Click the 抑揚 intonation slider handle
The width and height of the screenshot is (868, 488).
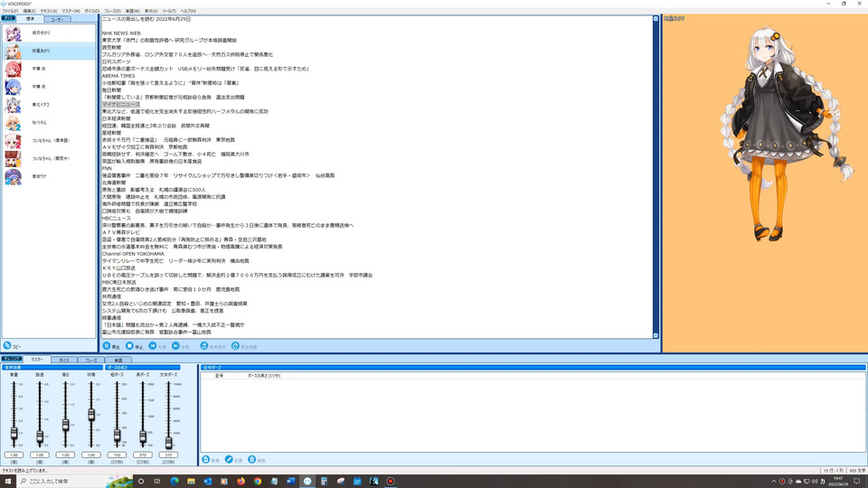tap(91, 415)
